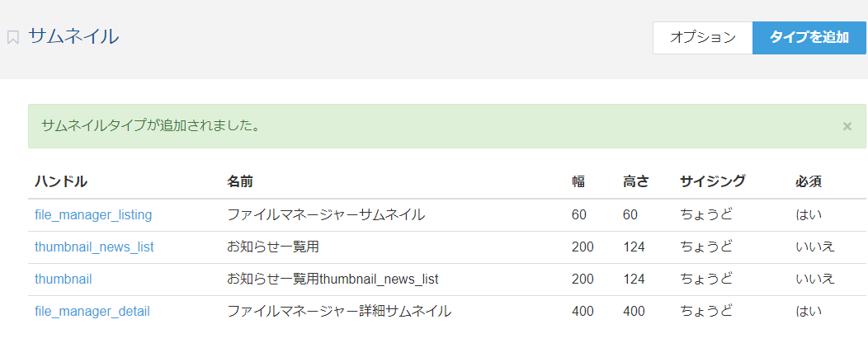Open the thumbnail_news_list handle link
This screenshot has width=868, height=343.
pos(94,247)
